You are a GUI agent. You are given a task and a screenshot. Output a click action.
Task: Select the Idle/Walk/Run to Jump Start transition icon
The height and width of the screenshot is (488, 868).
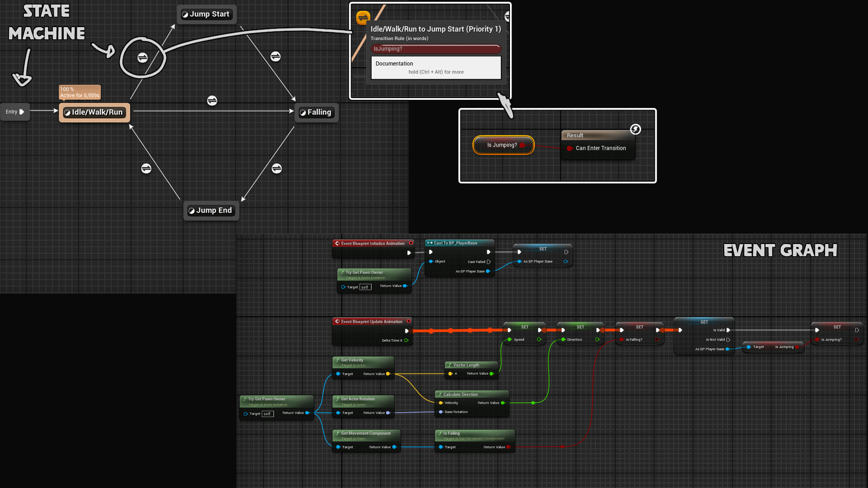(x=143, y=57)
